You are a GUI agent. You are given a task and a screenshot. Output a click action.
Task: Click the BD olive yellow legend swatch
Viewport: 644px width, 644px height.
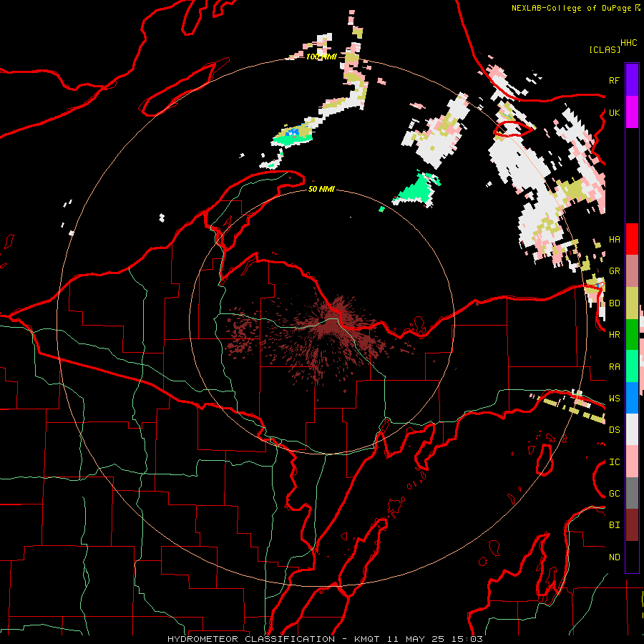coord(632,303)
